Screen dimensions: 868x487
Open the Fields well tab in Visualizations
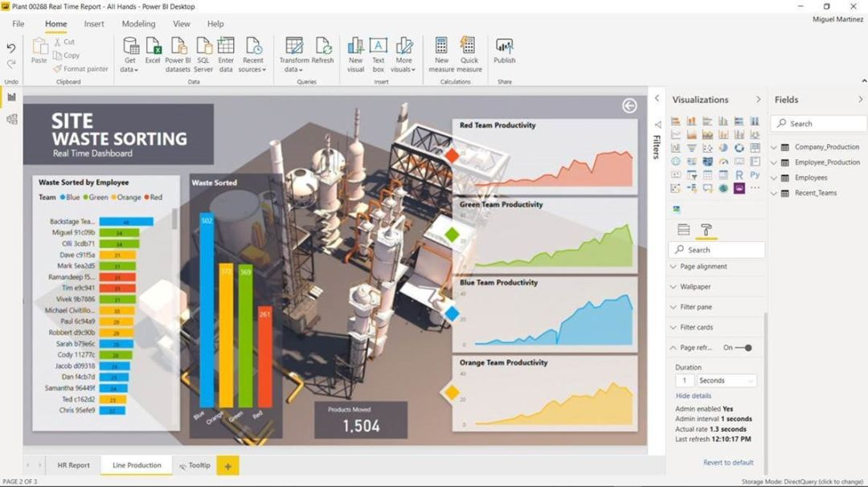[684, 230]
